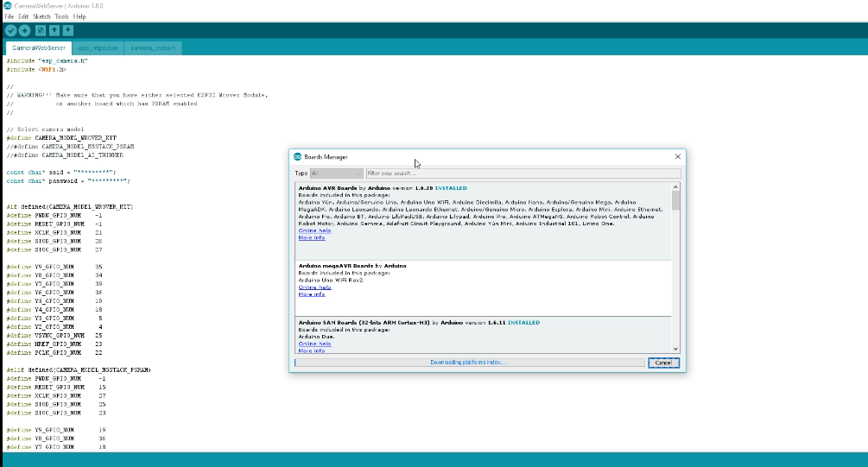Click the INSTALLED label of Arduino SAM Boards

coord(523,323)
